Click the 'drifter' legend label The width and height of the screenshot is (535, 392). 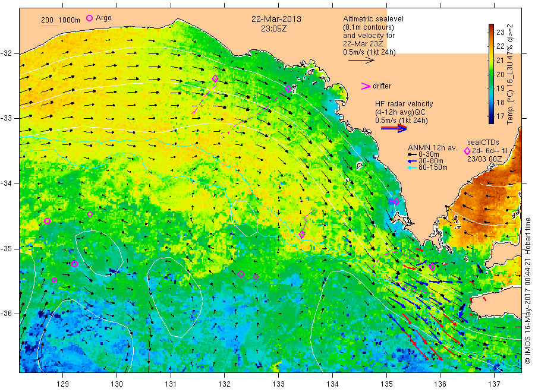coord(382,86)
